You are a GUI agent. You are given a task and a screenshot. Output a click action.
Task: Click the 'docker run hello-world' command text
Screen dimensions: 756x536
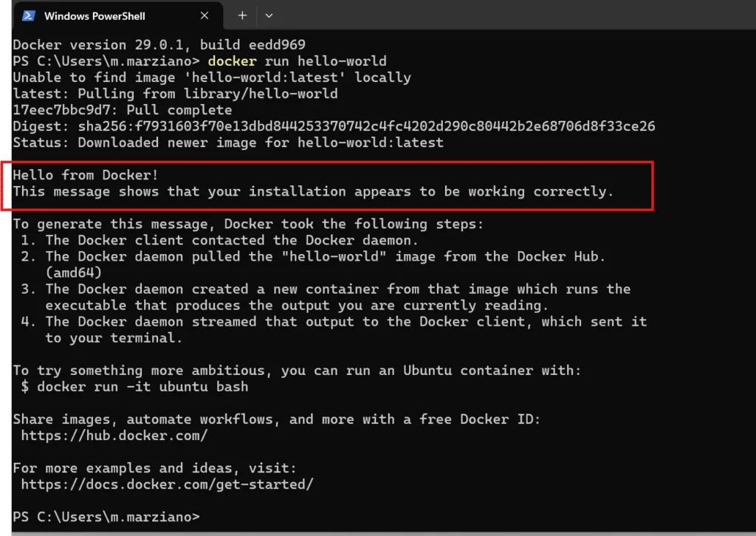297,61
